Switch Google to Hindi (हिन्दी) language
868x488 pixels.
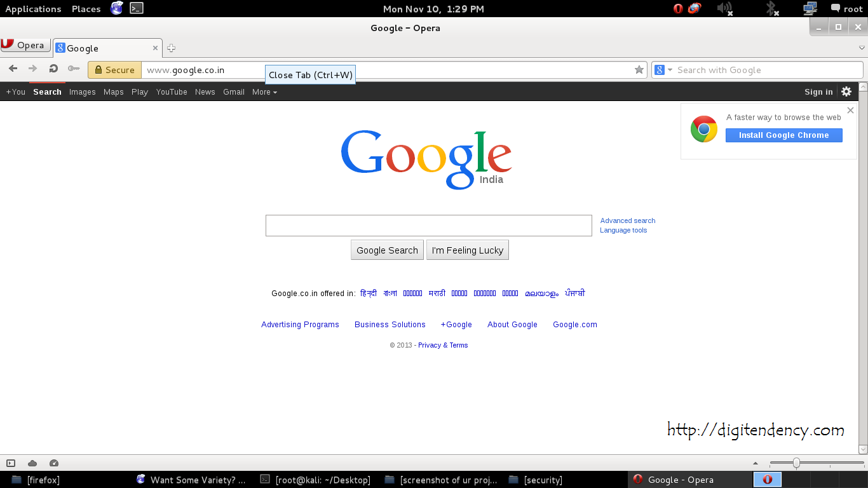pyautogui.click(x=369, y=294)
